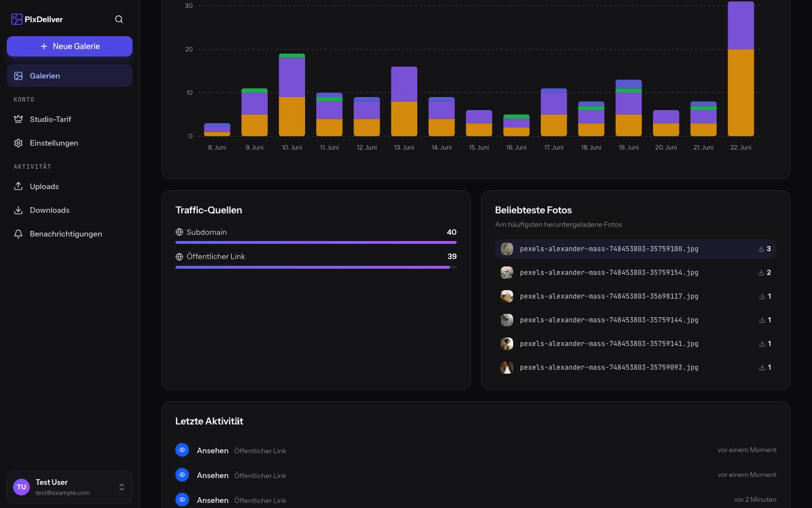Click the Beliebteste Fotos heading

click(x=533, y=210)
